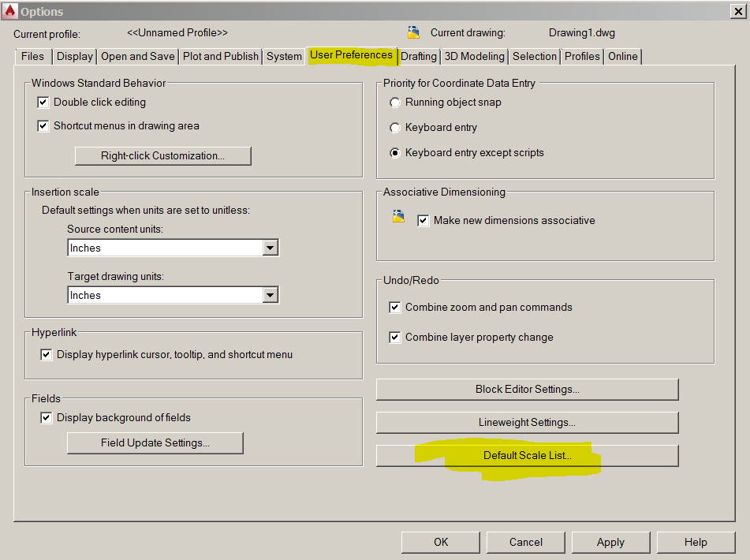This screenshot has width=750, height=560.
Task: Uncheck Display background of fields
Action: point(46,417)
